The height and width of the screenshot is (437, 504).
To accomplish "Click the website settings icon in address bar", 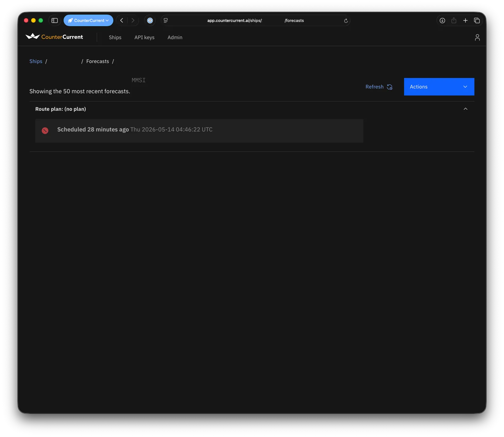I will pos(165,20).
